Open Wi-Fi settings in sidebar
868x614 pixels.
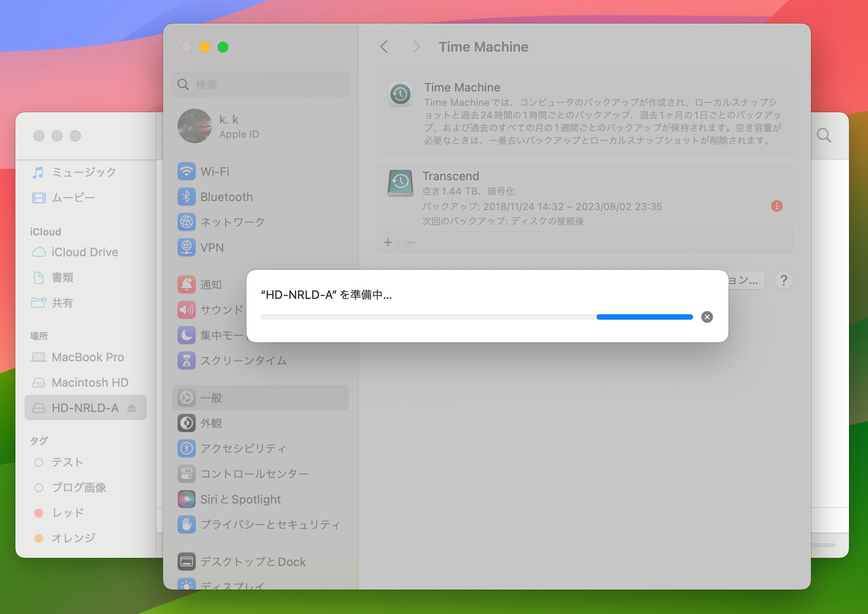coord(260,172)
